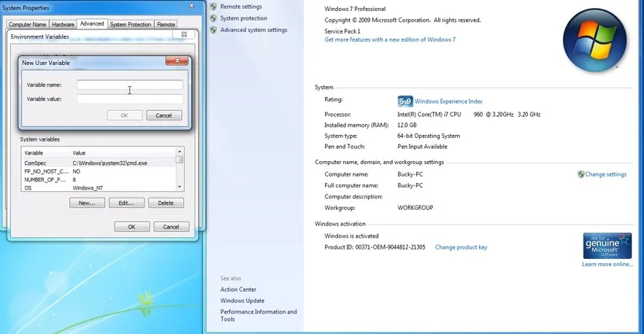This screenshot has height=334, width=644.
Task: Click the disabled OK button in New User Variable
Action: pyautogui.click(x=124, y=116)
